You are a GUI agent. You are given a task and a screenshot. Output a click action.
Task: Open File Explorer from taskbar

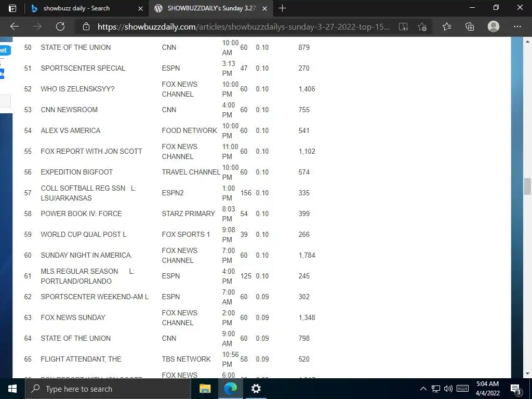pyautogui.click(x=205, y=389)
